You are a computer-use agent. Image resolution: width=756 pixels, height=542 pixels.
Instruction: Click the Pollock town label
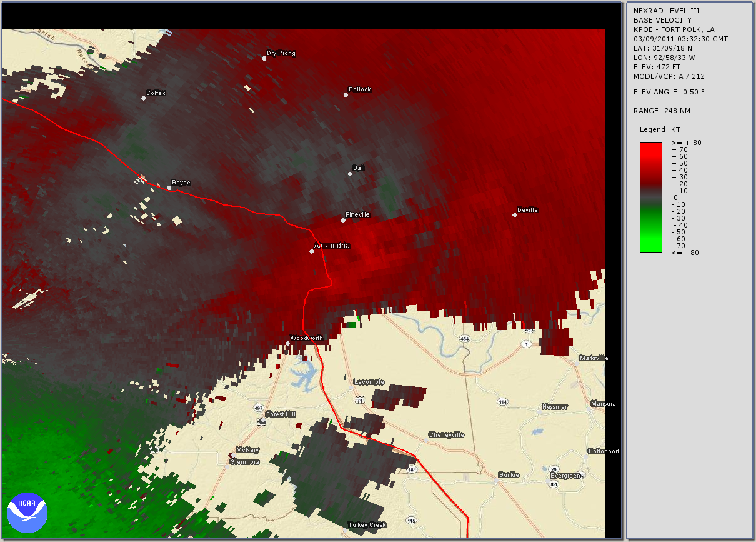(x=360, y=89)
